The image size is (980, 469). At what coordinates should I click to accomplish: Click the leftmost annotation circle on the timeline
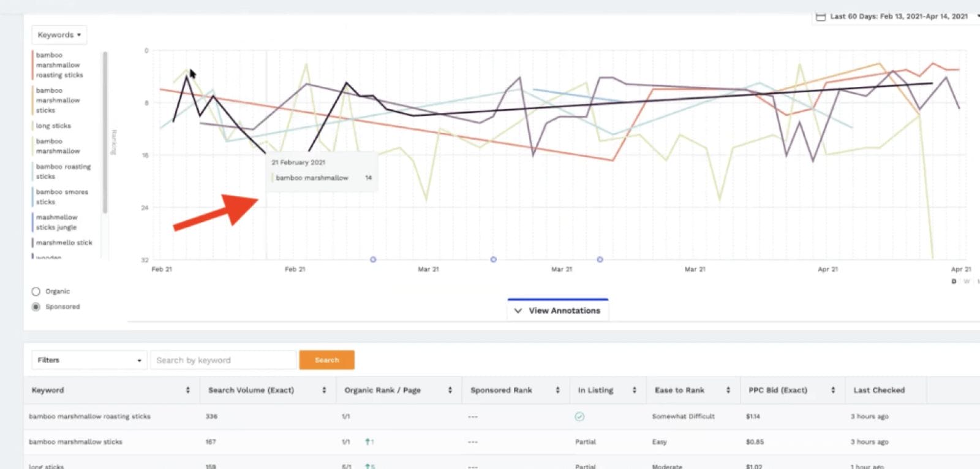point(373,259)
